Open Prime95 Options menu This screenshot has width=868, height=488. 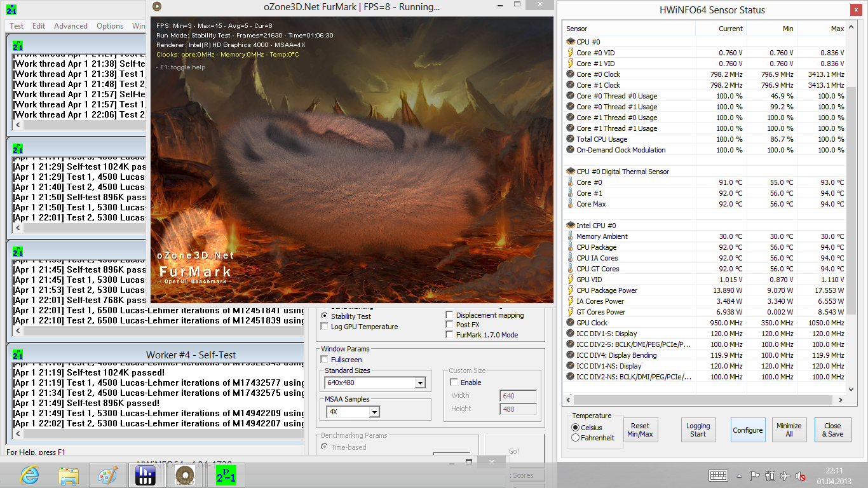pyautogui.click(x=110, y=26)
